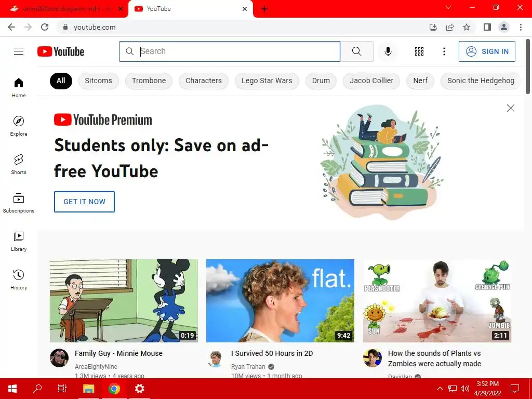Close the YouTube tab
532x399 pixels.
pyautogui.click(x=245, y=9)
